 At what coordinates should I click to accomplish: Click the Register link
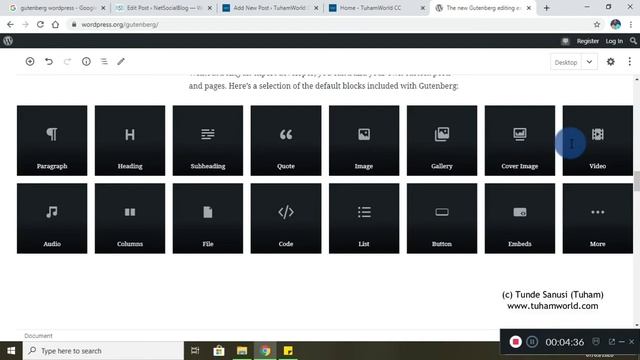coord(588,41)
